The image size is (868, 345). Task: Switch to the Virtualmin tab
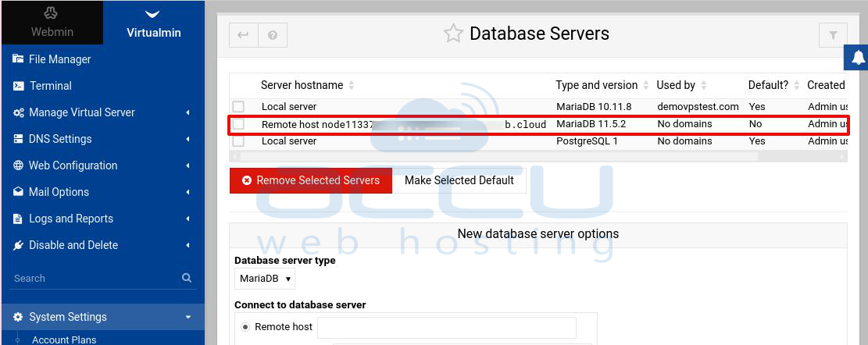pos(153,23)
